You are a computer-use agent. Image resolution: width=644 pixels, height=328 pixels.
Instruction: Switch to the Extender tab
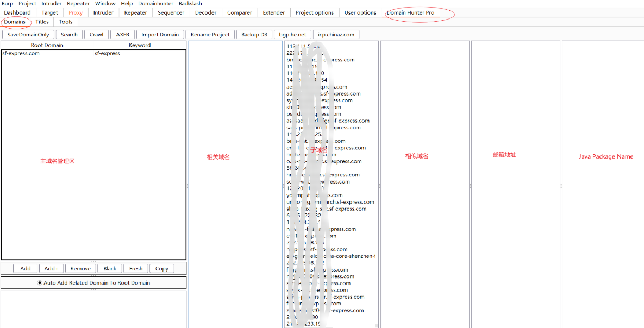tap(273, 12)
